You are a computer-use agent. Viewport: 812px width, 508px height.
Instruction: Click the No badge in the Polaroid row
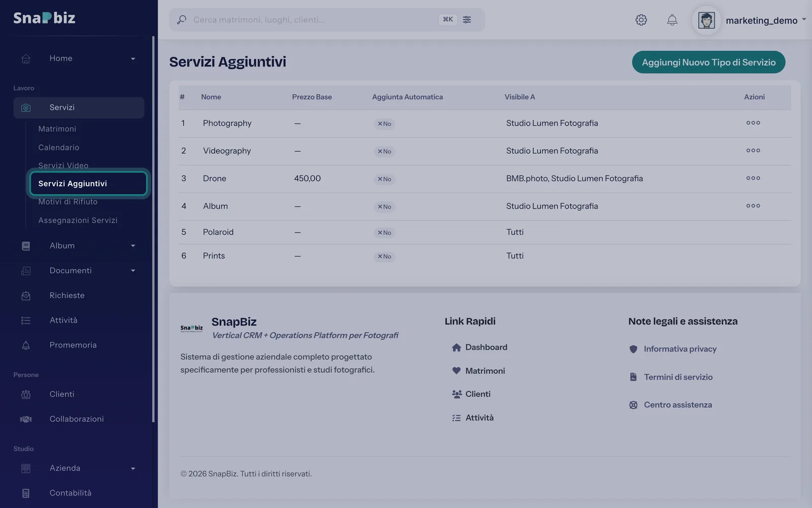pos(384,233)
